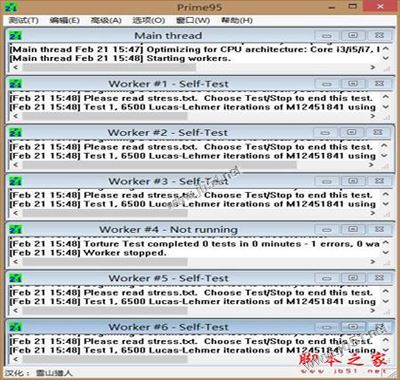The height and width of the screenshot is (380, 400).
Task: Maximize the Worker #5 child window
Action: click(353, 278)
